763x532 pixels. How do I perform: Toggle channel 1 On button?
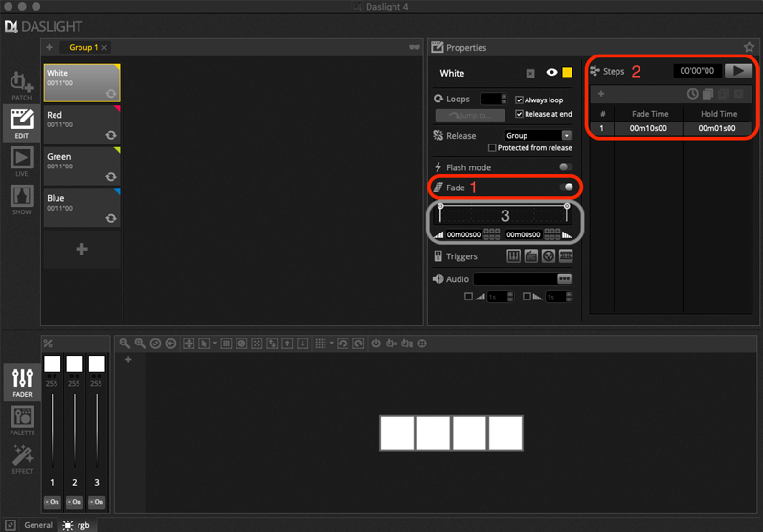coord(52,501)
